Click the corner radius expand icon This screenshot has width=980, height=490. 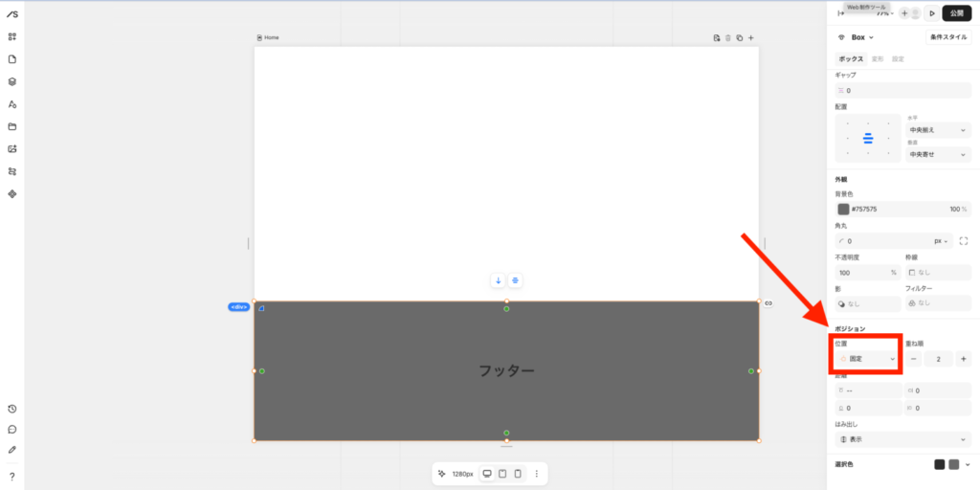coord(964,241)
